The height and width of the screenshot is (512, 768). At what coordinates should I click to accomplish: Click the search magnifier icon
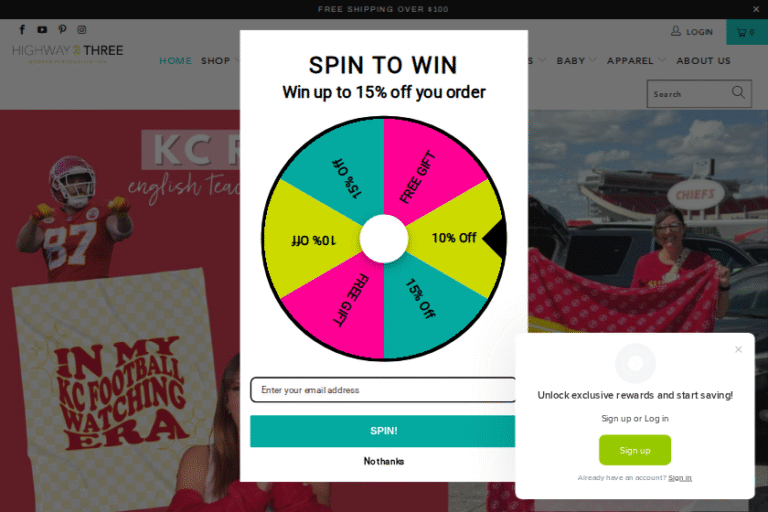(x=738, y=93)
